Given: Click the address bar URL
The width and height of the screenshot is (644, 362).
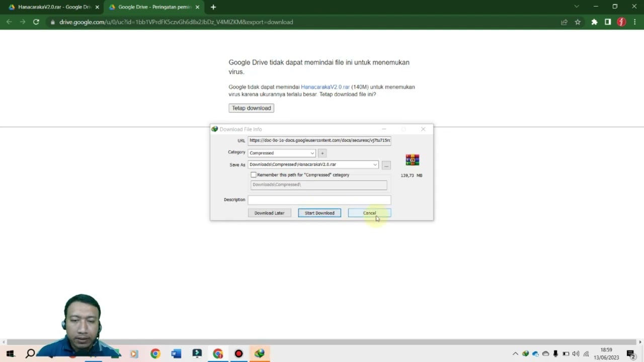Looking at the screenshot, I should 176,22.
